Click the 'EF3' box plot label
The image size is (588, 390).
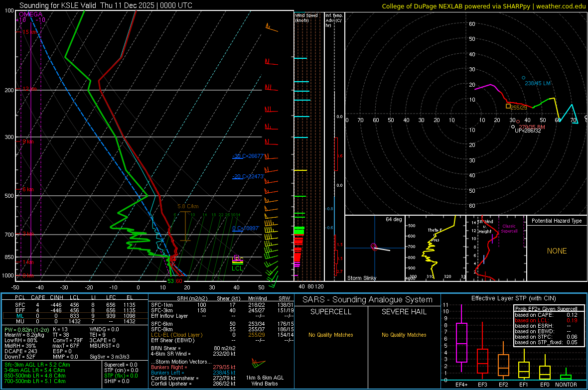pyautogui.click(x=482, y=385)
